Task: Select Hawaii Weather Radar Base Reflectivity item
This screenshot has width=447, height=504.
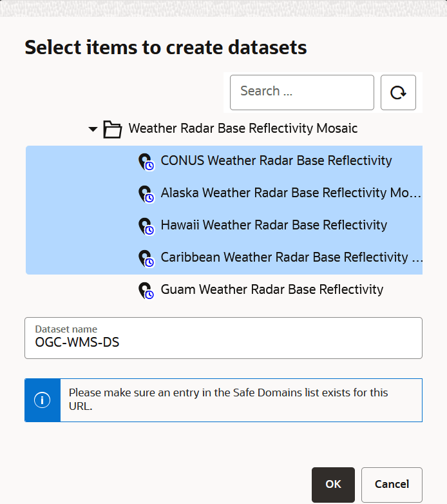Action: tap(274, 225)
